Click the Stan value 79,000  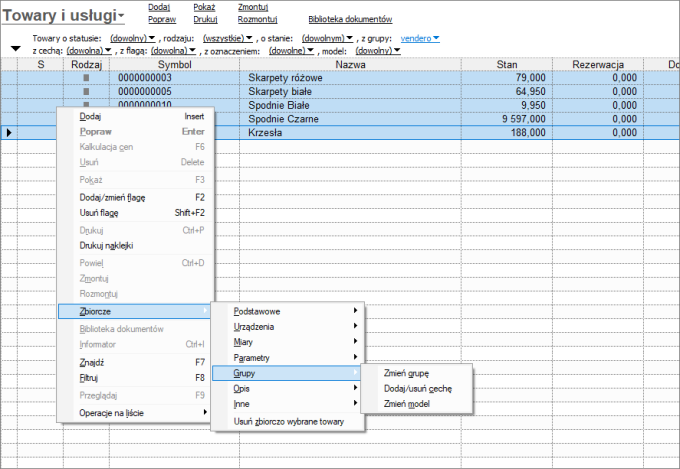coord(530,78)
